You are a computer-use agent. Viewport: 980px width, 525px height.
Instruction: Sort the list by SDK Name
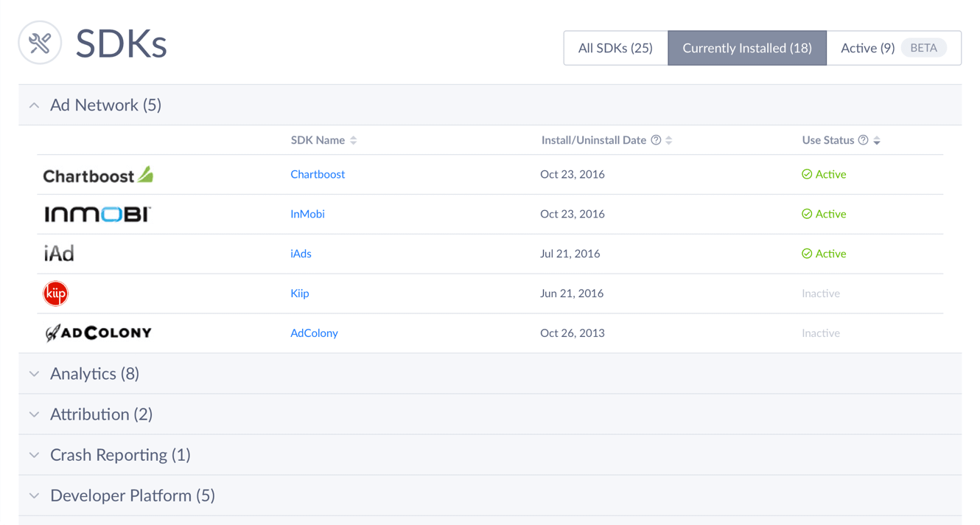[354, 140]
